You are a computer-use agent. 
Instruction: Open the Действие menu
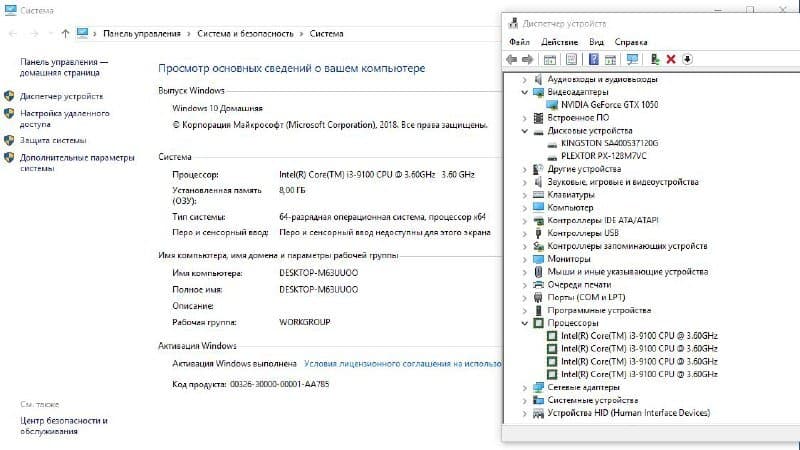click(x=559, y=43)
